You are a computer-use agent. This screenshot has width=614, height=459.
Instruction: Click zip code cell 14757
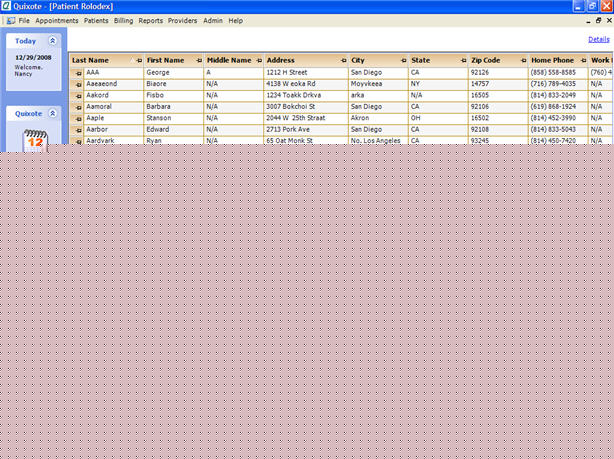coord(498,84)
